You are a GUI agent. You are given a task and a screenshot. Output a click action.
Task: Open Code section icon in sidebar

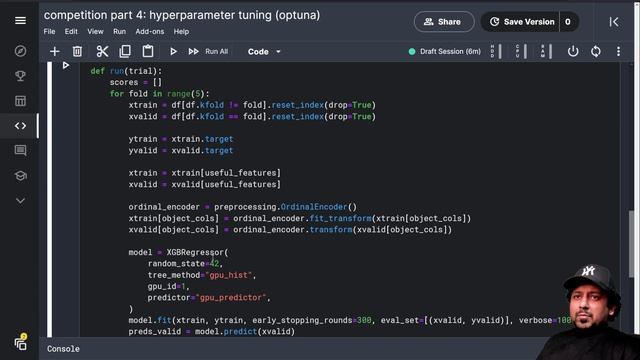tap(20, 126)
